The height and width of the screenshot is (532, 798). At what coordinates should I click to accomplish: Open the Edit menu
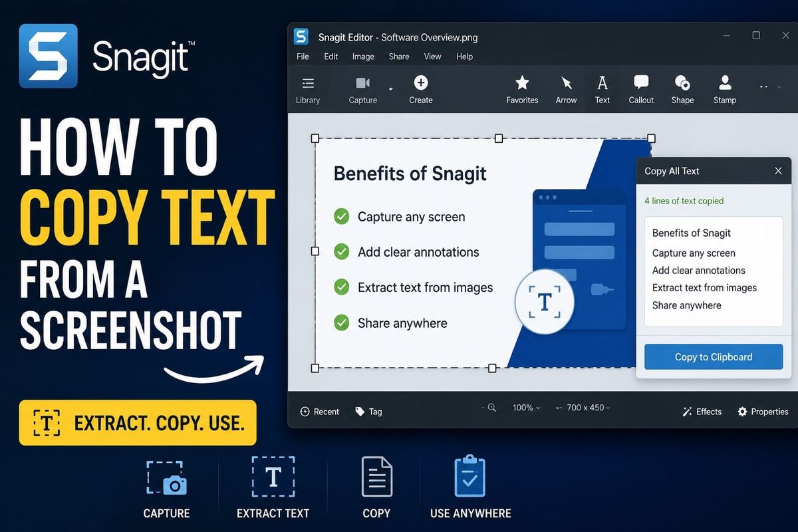331,57
